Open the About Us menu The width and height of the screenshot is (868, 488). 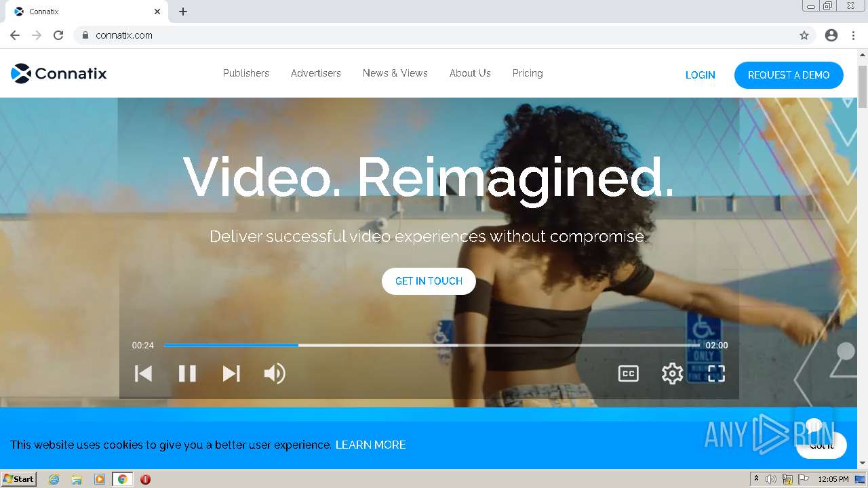click(x=470, y=73)
